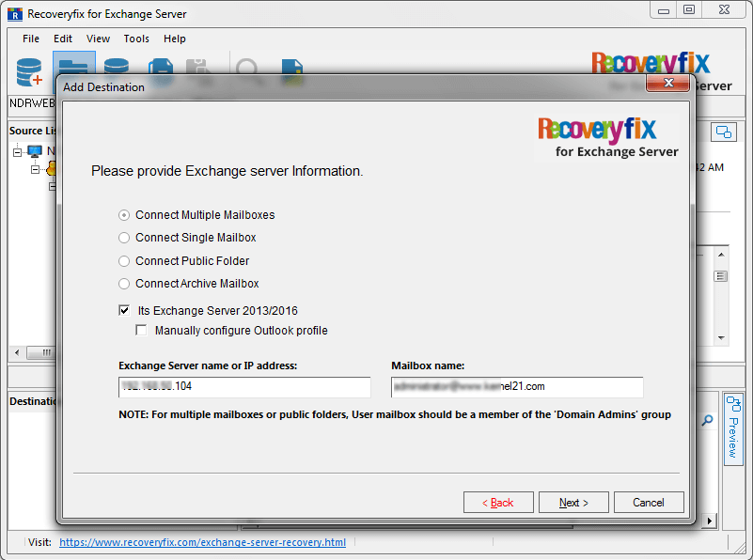Click scroll up arrow in right pane scrollbar
Screen dimensions: 753x560
[x=721, y=255]
